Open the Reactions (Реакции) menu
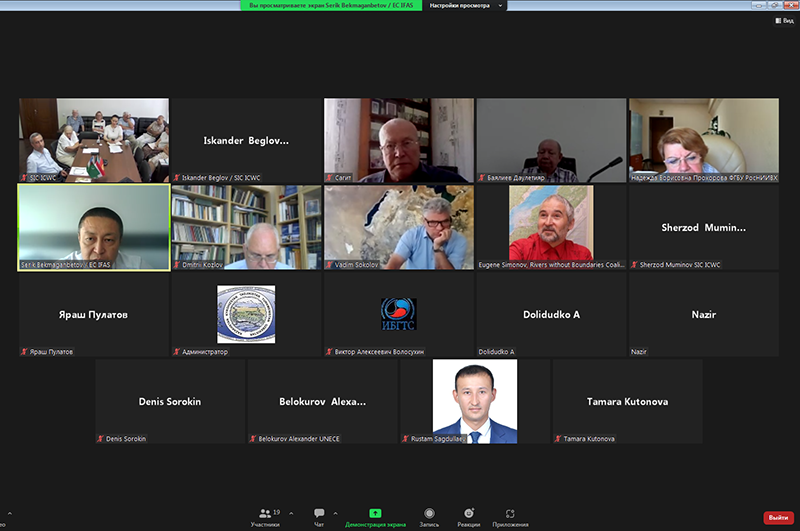The width and height of the screenshot is (800, 531). (468, 516)
